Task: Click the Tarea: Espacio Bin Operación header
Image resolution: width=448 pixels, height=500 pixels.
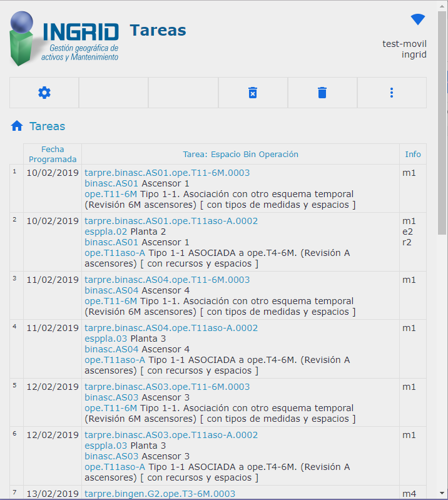Action: [x=240, y=154]
